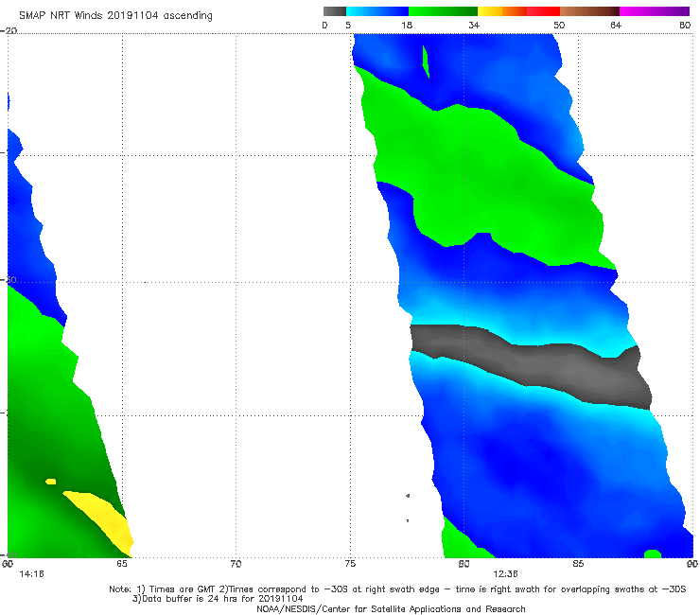Click the '5' color scale label
This screenshot has width=700, height=615.
tap(348, 26)
